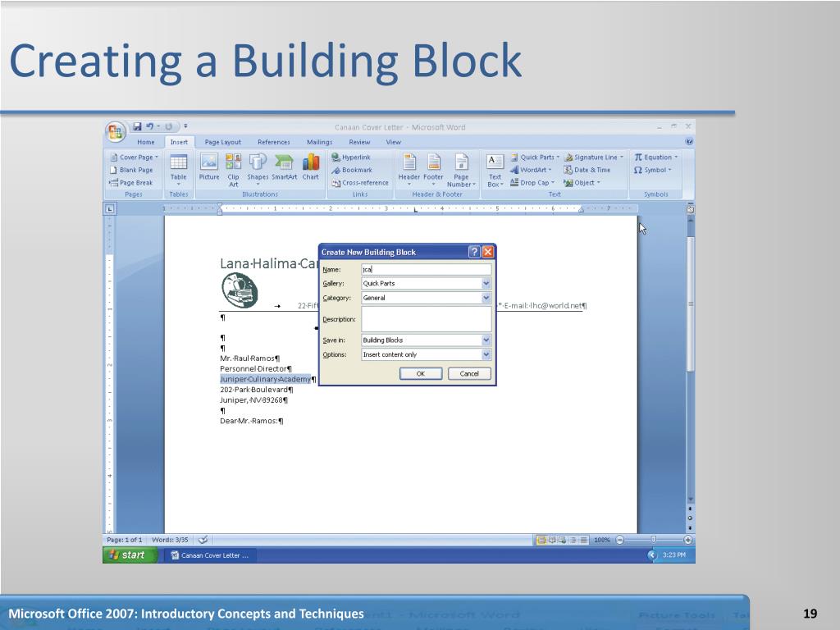The width and height of the screenshot is (840, 630).
Task: Click the 100% zoom level
Action: 602,540
